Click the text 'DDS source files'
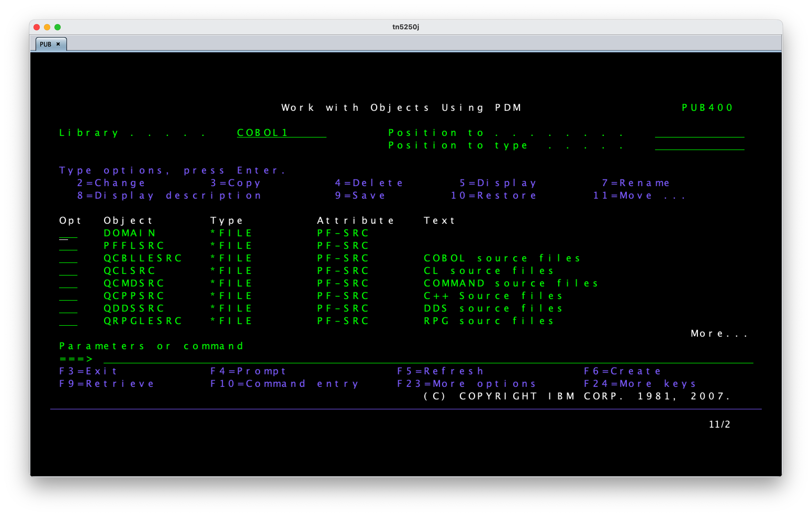This screenshot has width=812, height=516. [493, 308]
